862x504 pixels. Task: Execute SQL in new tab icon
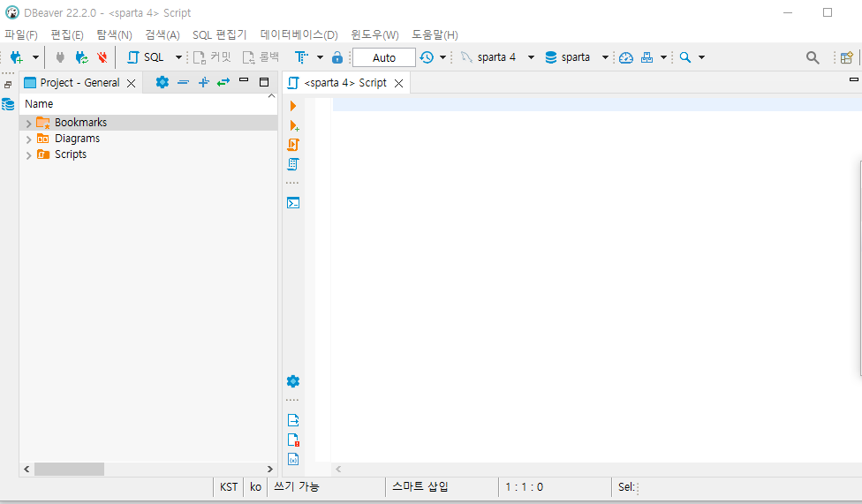coord(294,126)
